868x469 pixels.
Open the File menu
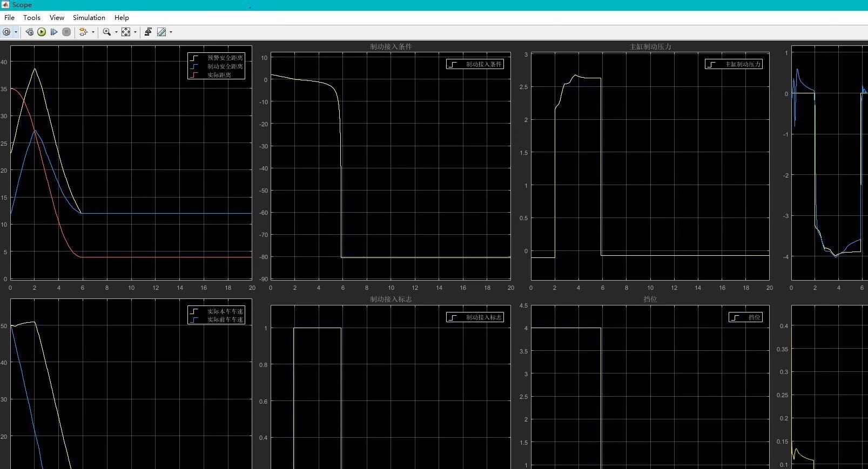tap(9, 17)
